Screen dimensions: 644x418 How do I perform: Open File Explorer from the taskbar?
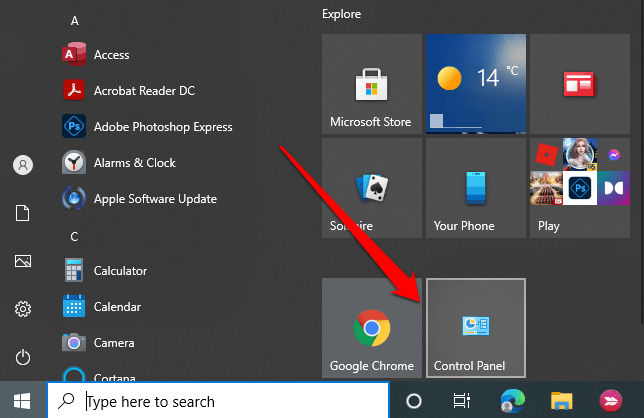561,400
